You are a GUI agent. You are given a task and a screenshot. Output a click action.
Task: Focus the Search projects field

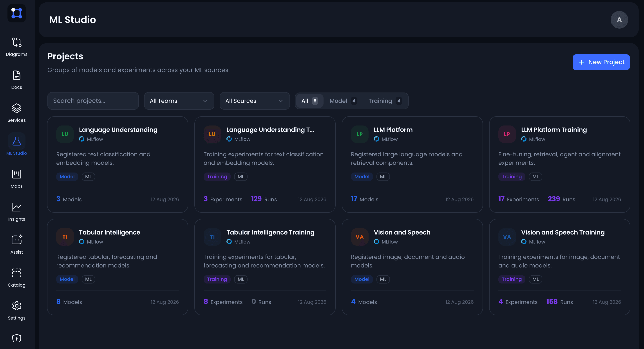[93, 101]
